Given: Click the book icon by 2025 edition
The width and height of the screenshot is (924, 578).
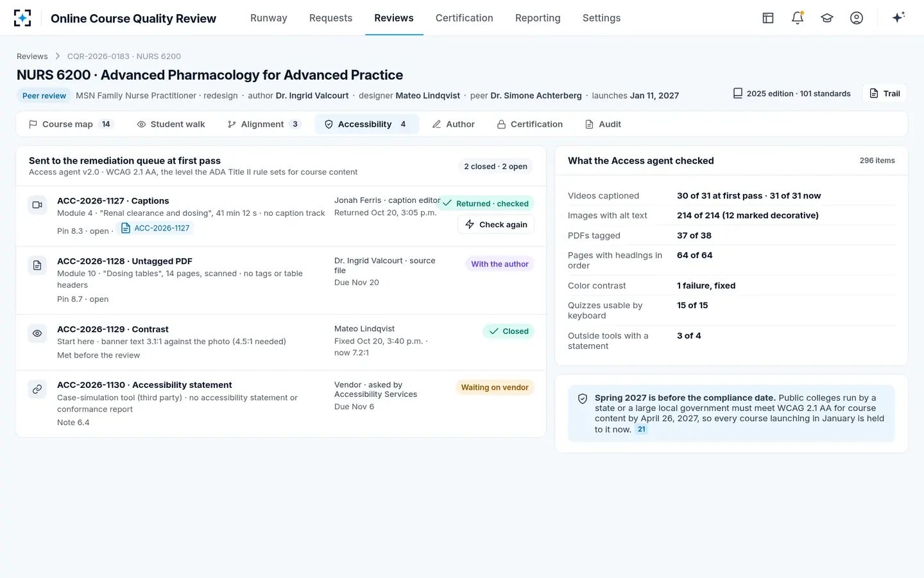Looking at the screenshot, I should click(x=738, y=93).
